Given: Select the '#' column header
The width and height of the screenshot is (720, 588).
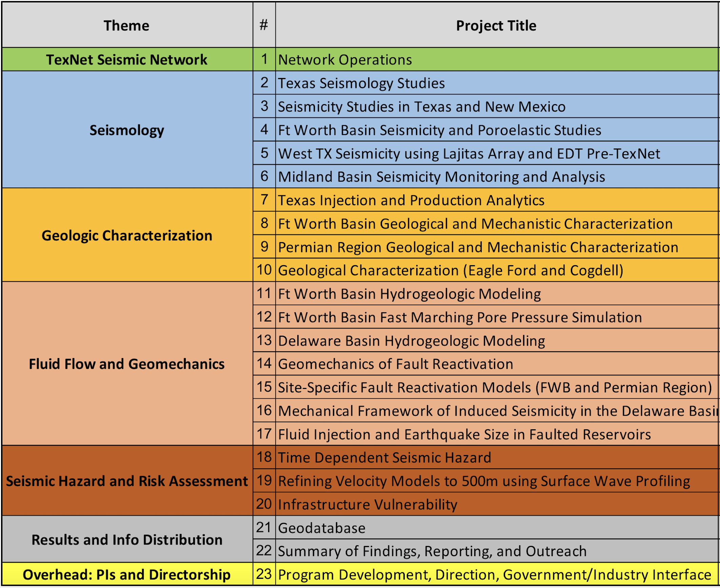Looking at the screenshot, I should [264, 25].
